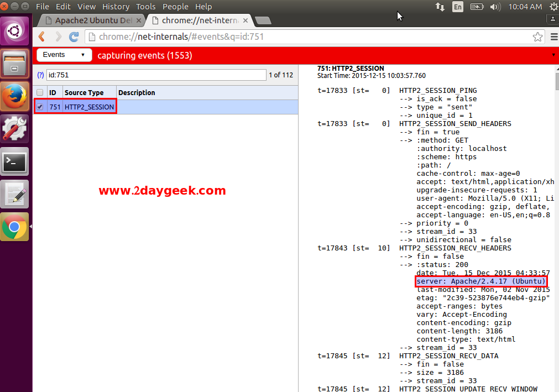Click the 10:04 AM clock
Image resolution: width=559 pixels, height=392 pixels.
pyautogui.click(x=525, y=7)
